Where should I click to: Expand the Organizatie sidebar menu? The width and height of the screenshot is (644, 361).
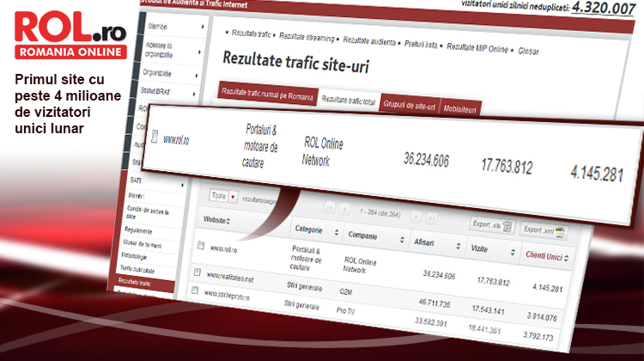(171, 74)
